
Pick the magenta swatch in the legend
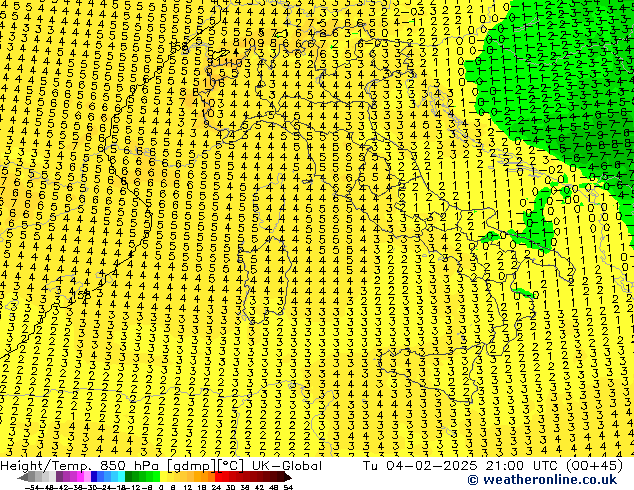pyautogui.click(x=80, y=476)
